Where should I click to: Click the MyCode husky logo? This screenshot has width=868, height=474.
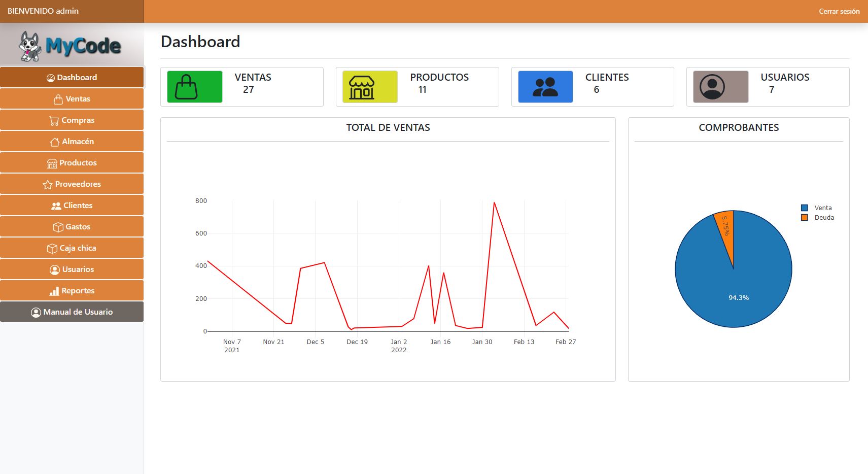[x=70, y=46]
